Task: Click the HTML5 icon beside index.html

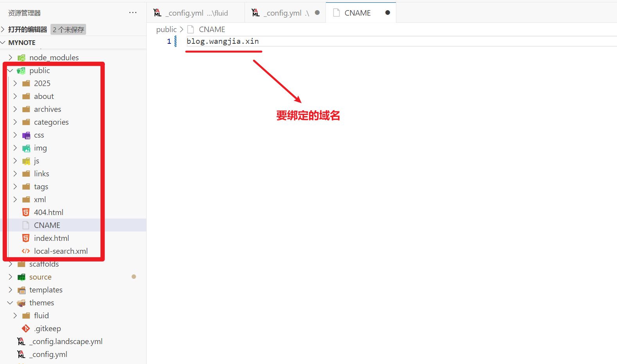Action: tap(26, 238)
